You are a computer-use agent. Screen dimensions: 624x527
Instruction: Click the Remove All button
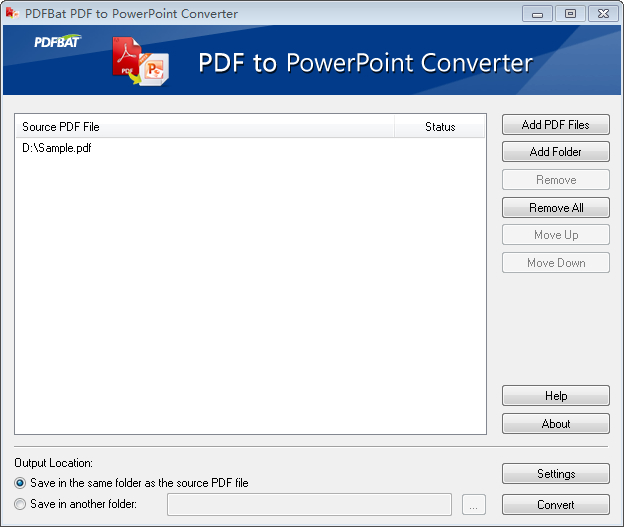point(556,207)
